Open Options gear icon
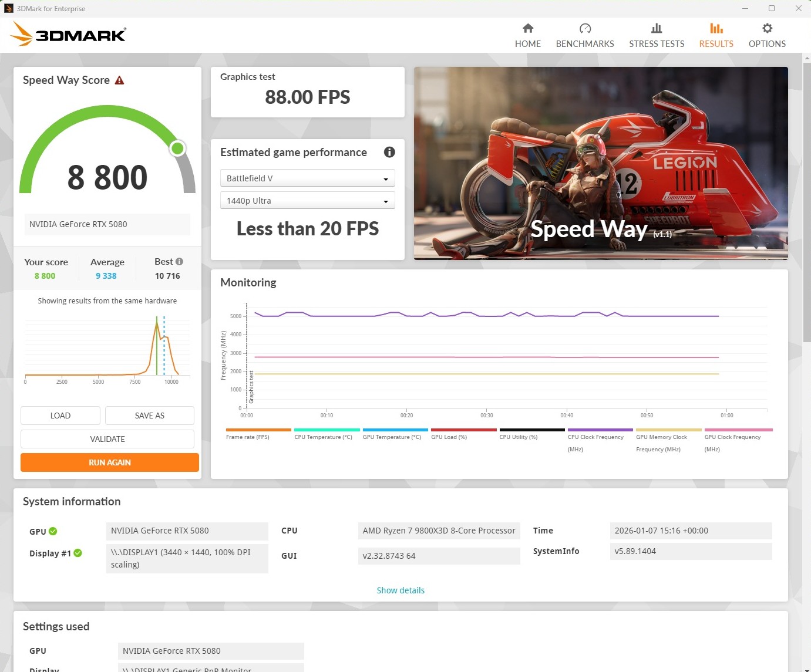 (766, 29)
